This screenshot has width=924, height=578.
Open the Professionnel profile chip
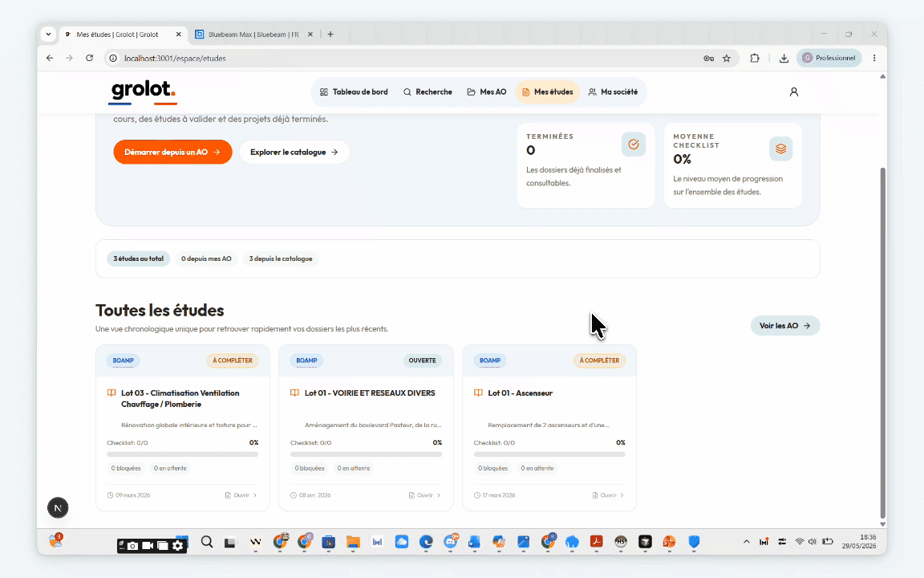pyautogui.click(x=829, y=58)
